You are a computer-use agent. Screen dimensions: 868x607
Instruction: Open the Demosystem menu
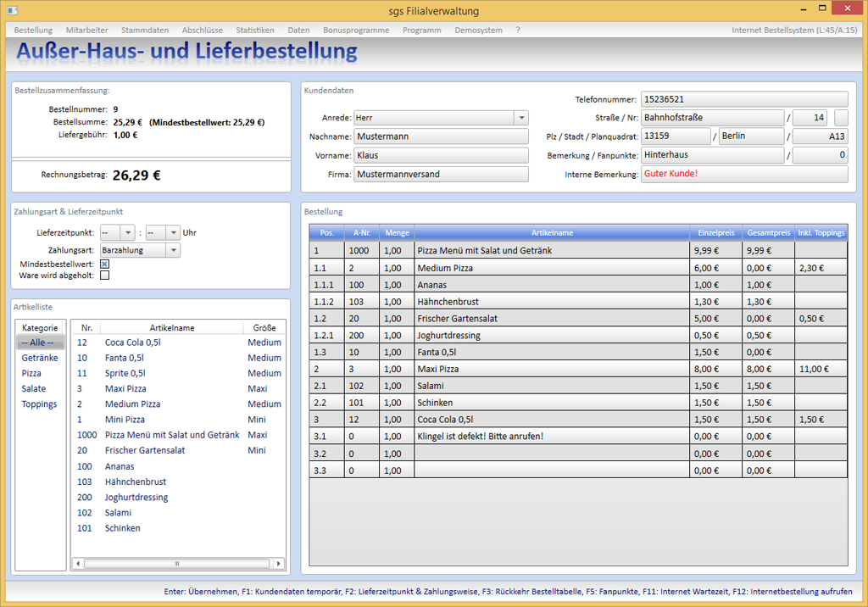[x=479, y=30]
